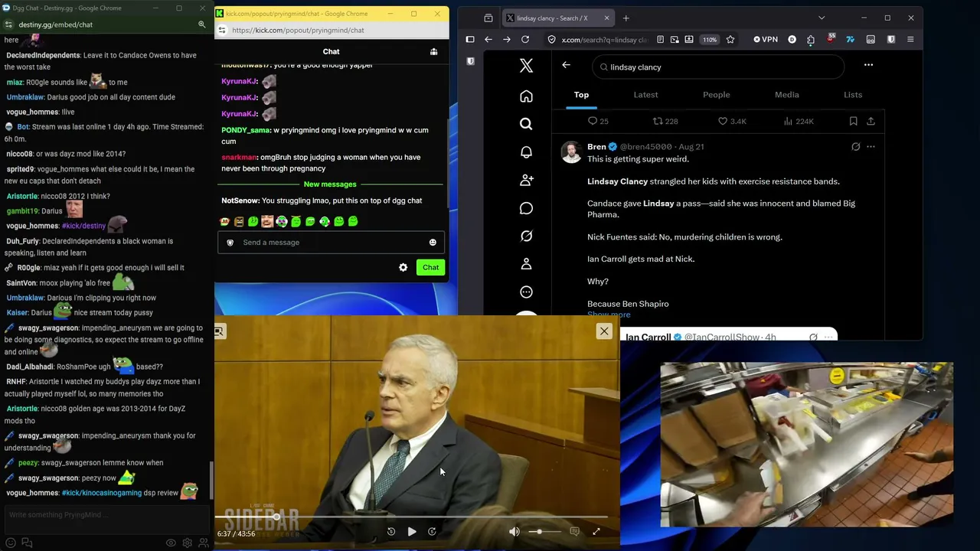Open X follow-people icon in sidebar
The width and height of the screenshot is (980, 551).
pos(526,180)
